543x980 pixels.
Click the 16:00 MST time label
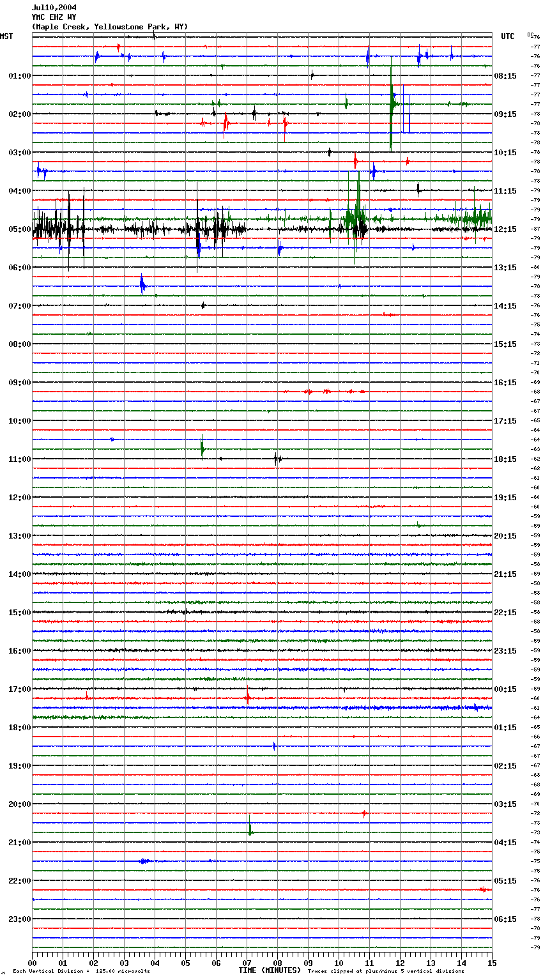click(x=20, y=651)
